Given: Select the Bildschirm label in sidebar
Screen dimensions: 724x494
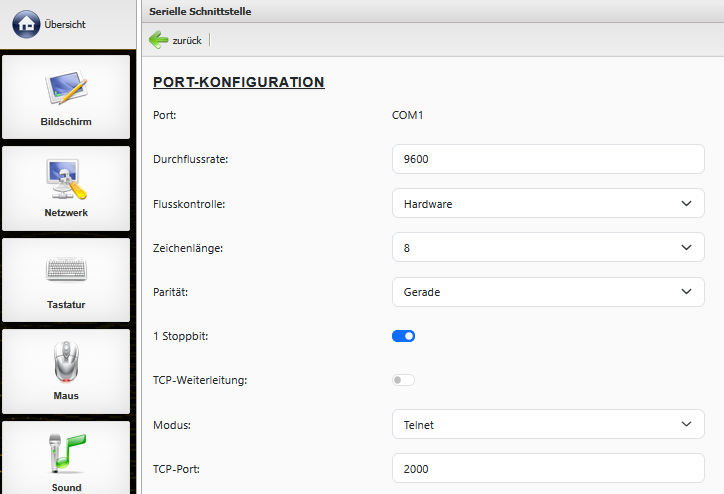Looking at the screenshot, I should click(67, 122).
